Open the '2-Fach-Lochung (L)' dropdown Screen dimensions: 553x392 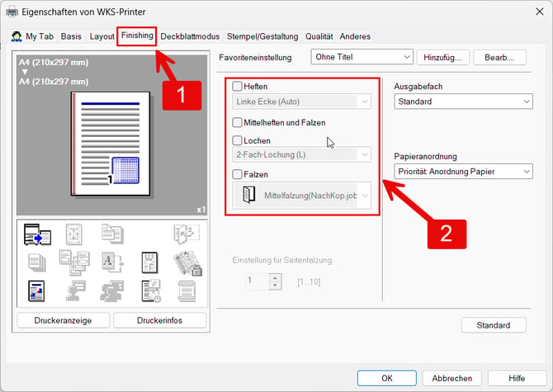302,155
